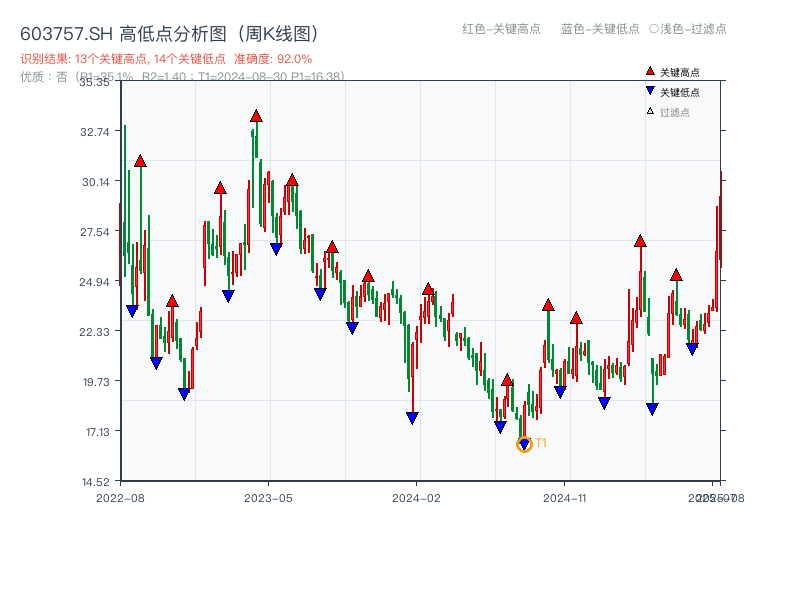The height and width of the screenshot is (600, 800).
Task: Select the blue low marker at 19.1 in late 2022
Action: (184, 394)
